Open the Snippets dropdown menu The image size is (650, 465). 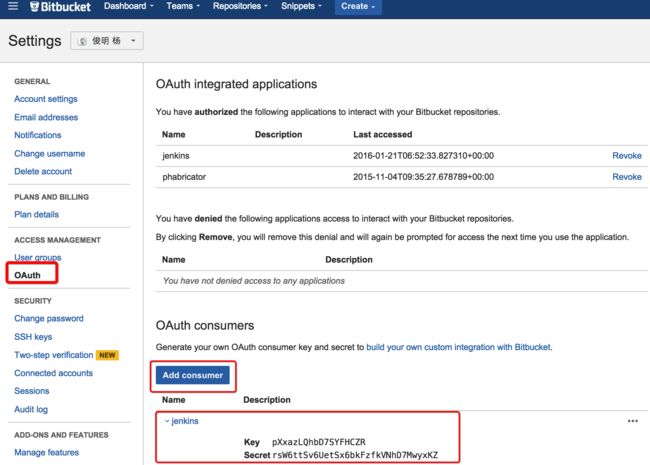301,6
